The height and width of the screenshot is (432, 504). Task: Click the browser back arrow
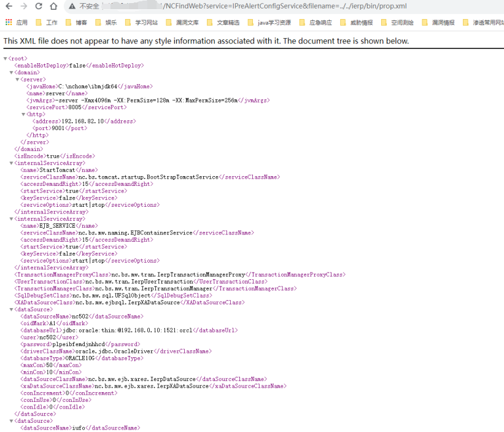point(9,7)
